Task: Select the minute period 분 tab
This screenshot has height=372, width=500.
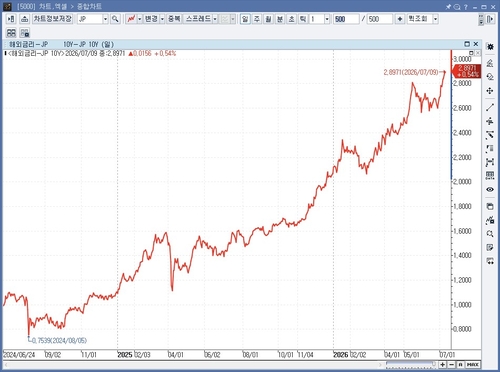Action: coord(280,19)
